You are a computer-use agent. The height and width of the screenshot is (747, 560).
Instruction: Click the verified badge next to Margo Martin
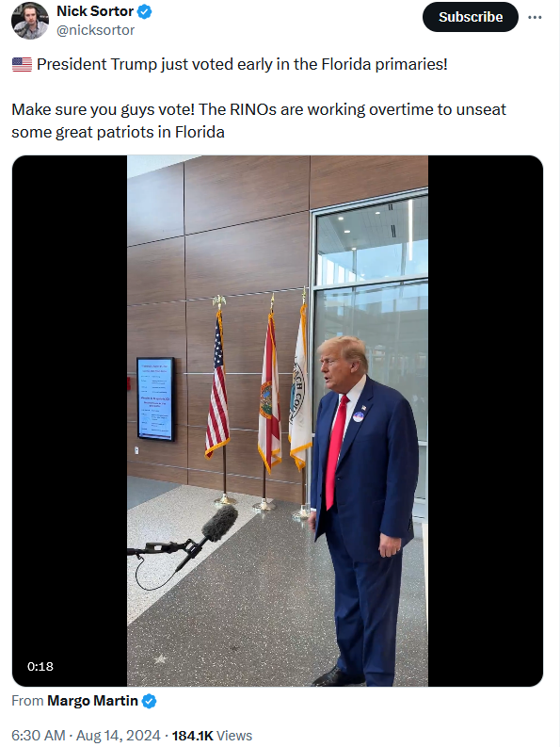tap(149, 701)
